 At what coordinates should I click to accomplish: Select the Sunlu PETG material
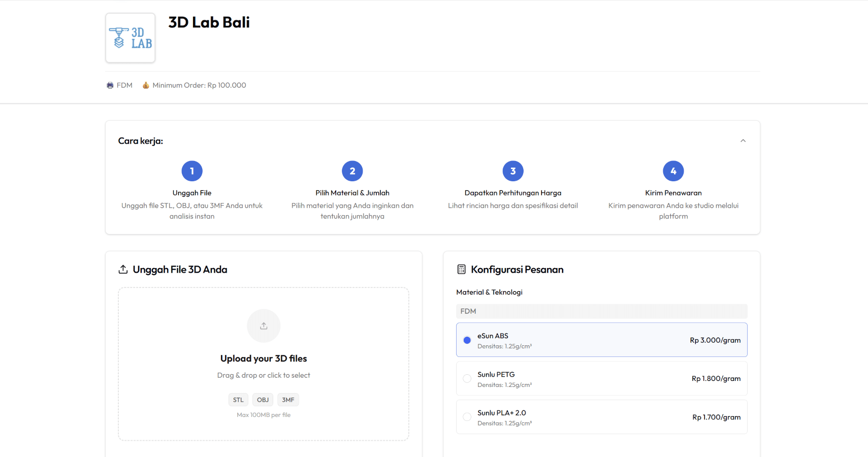[x=601, y=378]
